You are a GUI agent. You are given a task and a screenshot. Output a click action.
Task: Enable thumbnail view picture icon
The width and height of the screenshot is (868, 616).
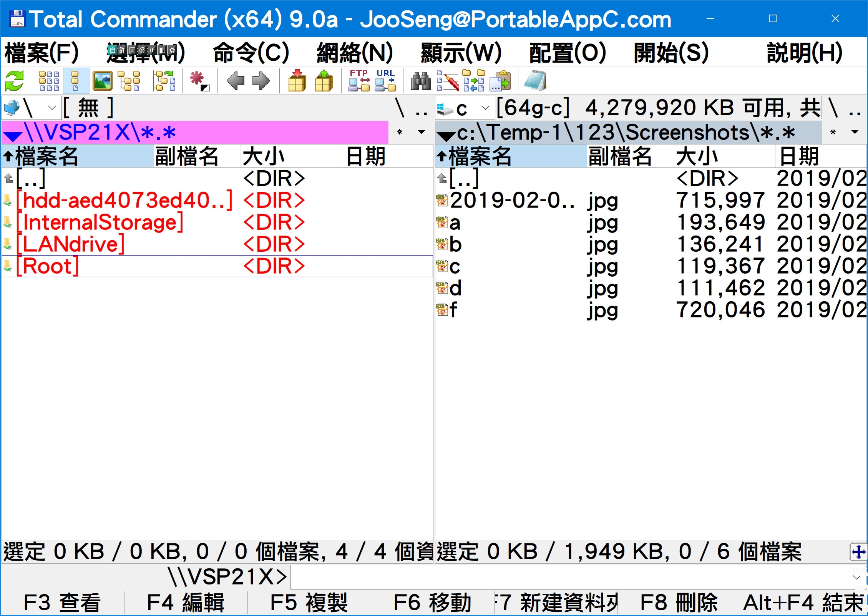(x=102, y=81)
